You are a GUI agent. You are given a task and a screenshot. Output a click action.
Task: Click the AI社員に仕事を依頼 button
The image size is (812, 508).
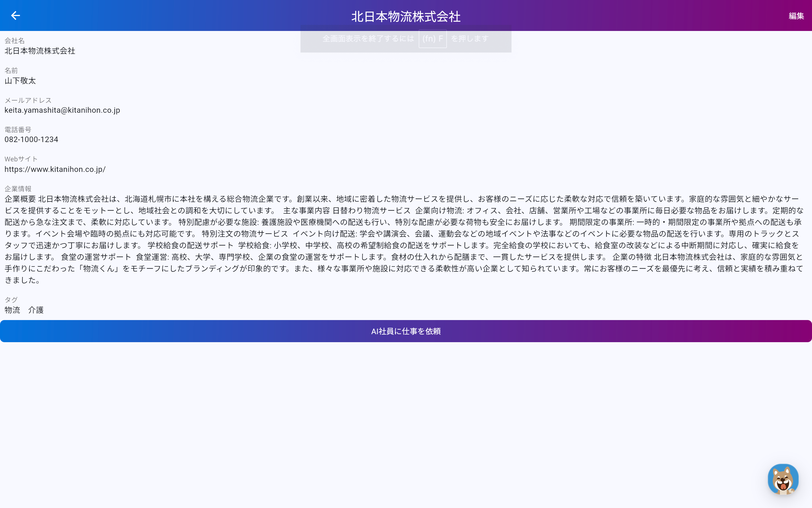click(406, 331)
